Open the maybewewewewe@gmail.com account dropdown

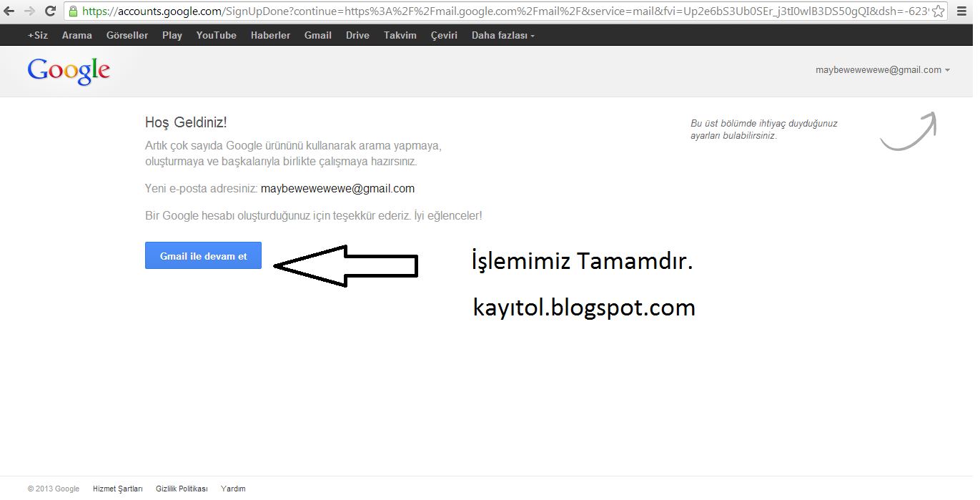pyautogui.click(x=877, y=69)
